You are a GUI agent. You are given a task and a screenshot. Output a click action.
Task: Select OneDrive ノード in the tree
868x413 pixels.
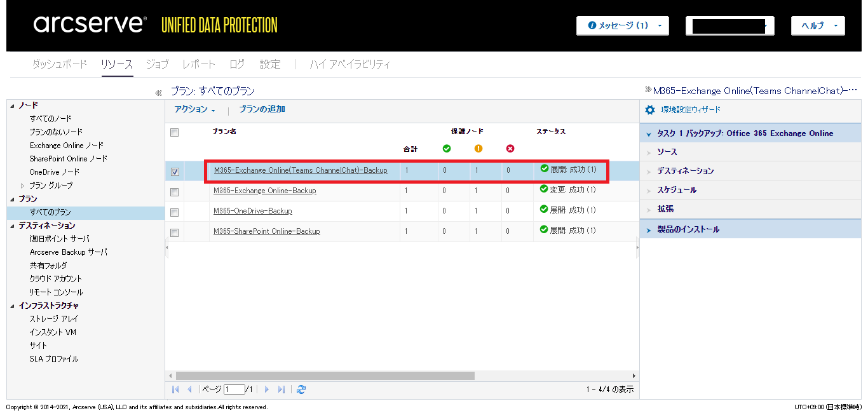(x=55, y=172)
